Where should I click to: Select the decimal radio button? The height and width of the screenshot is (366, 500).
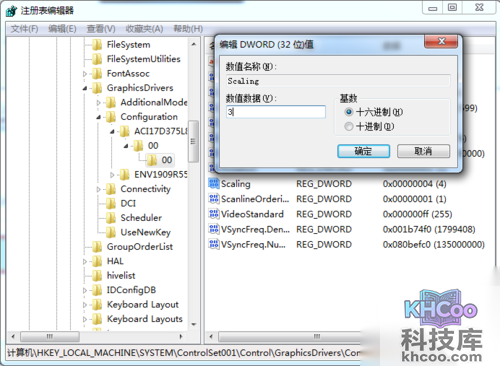coord(349,127)
